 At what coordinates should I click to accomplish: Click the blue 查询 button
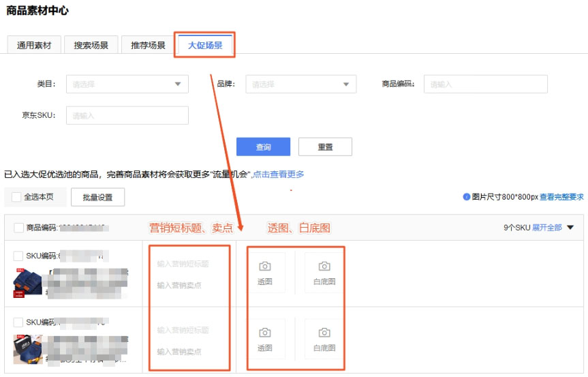(263, 147)
